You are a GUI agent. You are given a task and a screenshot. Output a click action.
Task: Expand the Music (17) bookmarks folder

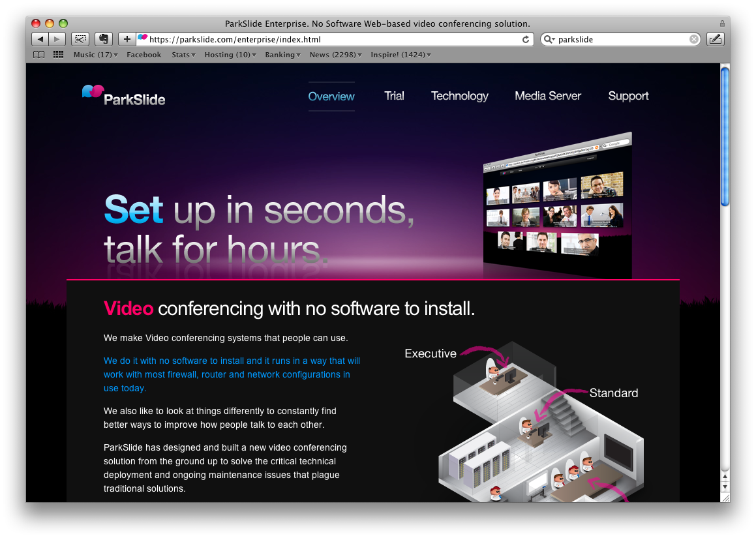95,55
